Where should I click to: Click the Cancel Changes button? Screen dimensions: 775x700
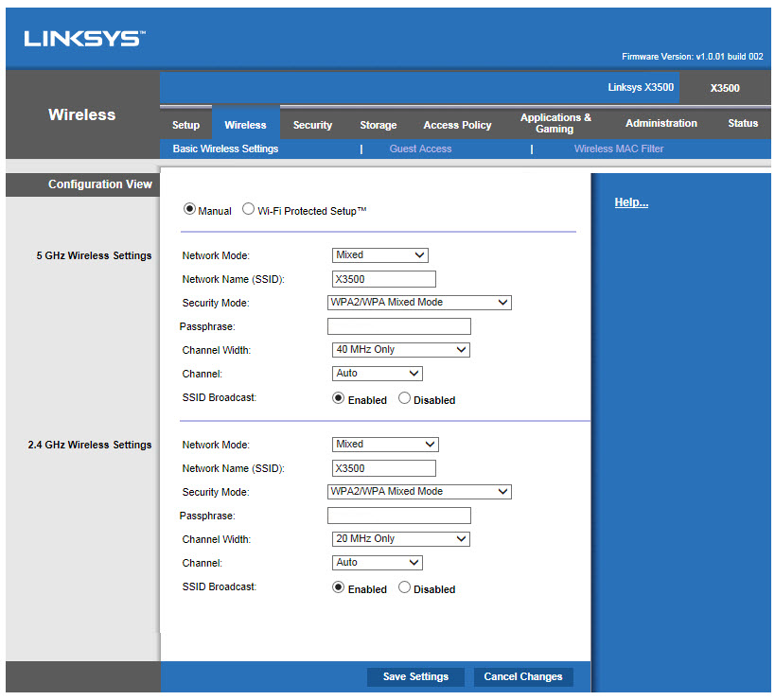523,676
